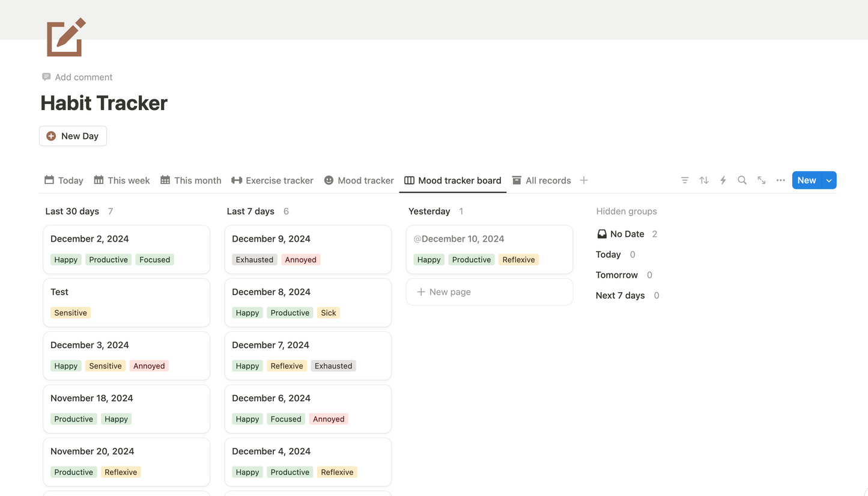Expand the No Date hidden group
The height and width of the screenshot is (496, 868).
tap(627, 234)
